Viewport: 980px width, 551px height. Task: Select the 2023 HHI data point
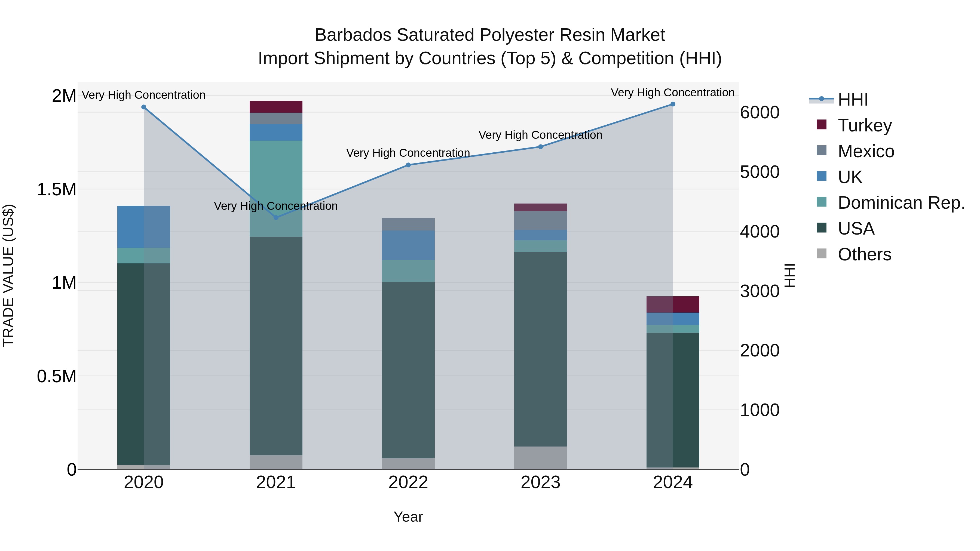tap(541, 147)
